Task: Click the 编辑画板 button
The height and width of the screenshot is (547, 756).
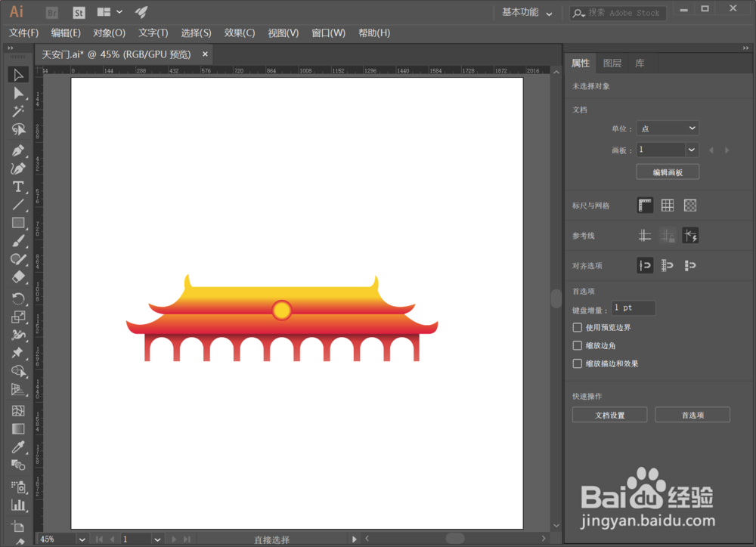Action: (x=668, y=172)
